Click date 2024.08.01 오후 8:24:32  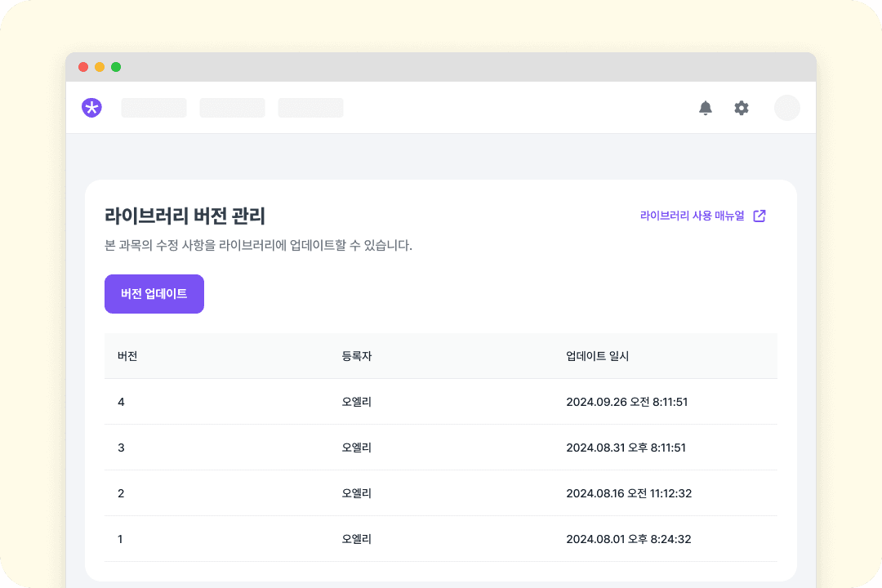pyautogui.click(x=628, y=539)
